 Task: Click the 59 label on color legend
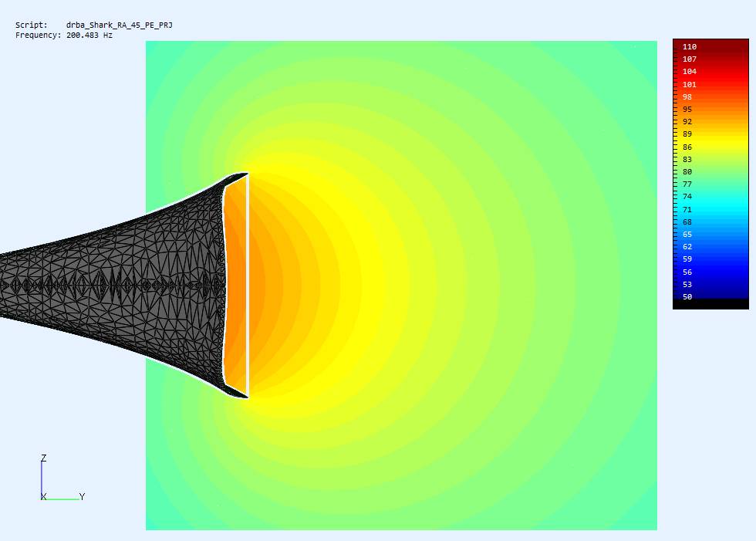[x=687, y=259]
